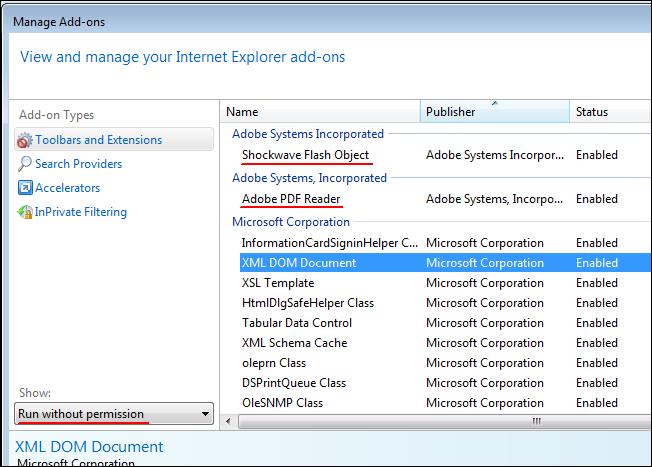Click Enabled status of Adobe PDF Reader

click(597, 199)
